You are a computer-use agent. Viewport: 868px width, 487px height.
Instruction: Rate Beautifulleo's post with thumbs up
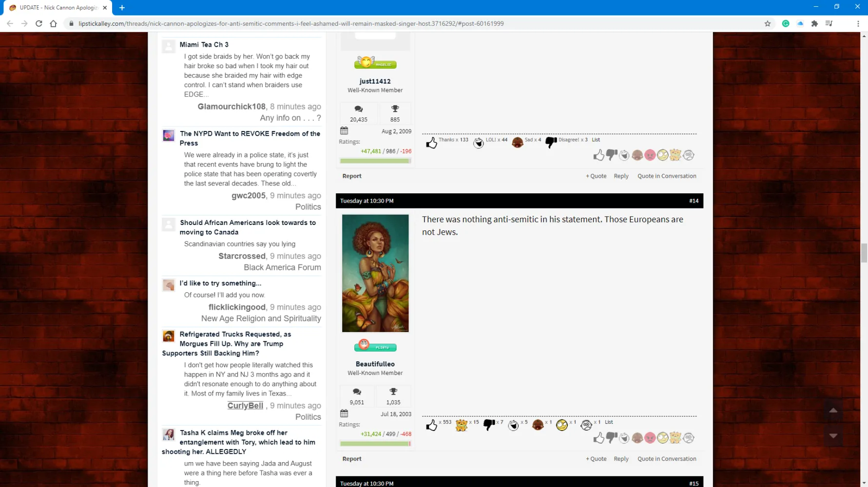[598, 438]
